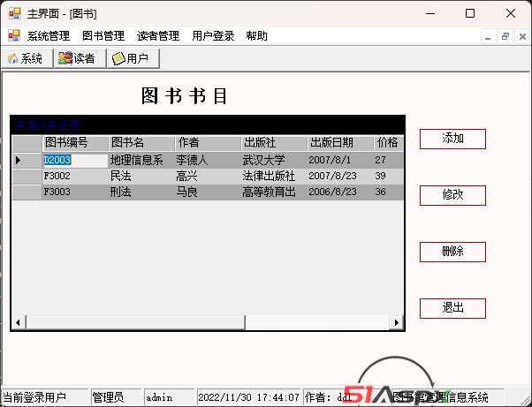Minimize the inner 图书 child window

point(488,36)
